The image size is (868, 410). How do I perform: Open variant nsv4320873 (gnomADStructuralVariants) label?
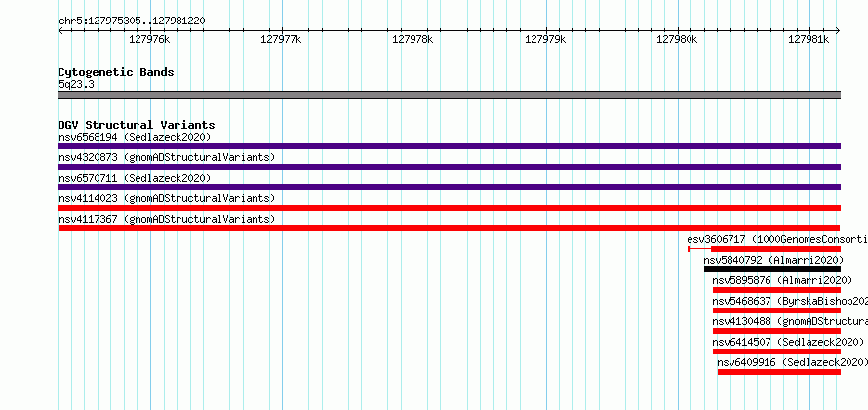[x=167, y=157]
